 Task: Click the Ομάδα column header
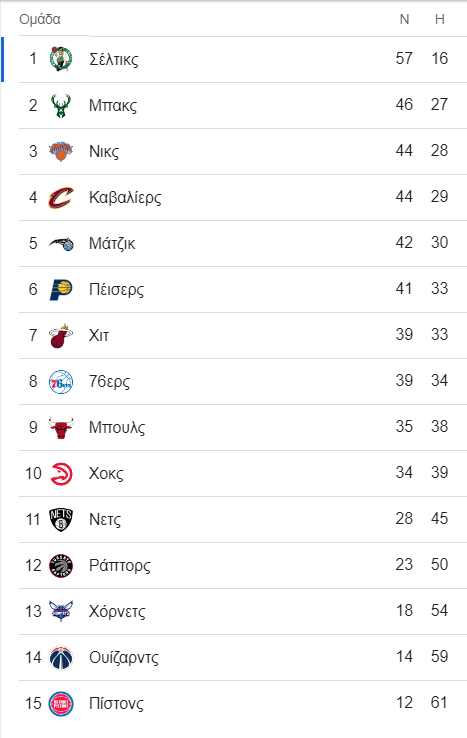(x=40, y=19)
